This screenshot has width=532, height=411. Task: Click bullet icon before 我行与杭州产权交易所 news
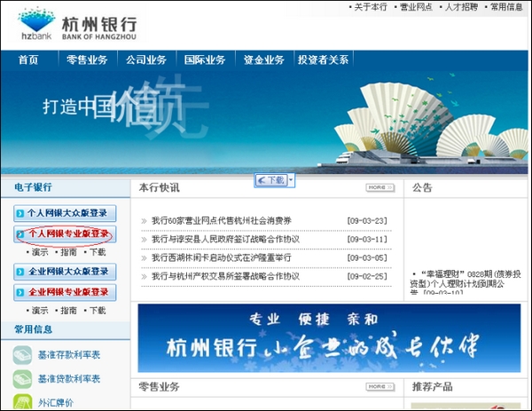coord(144,276)
